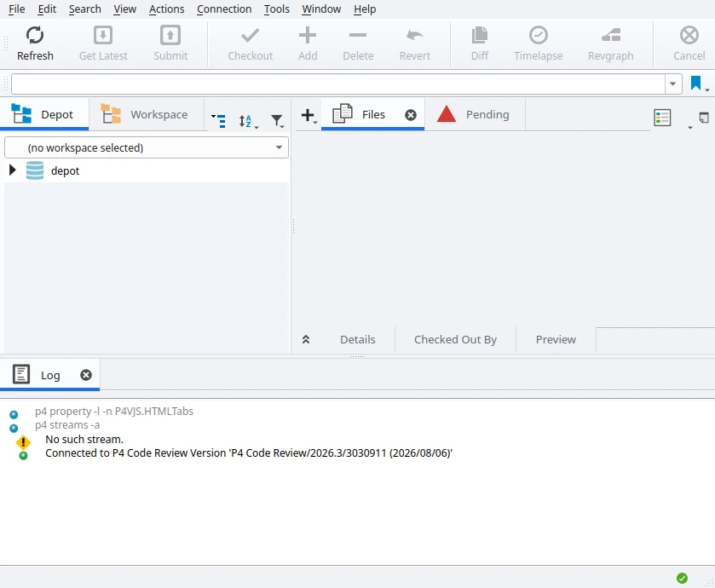Switch to the Workspace tab
Viewport: 715px width, 588px height.
tap(146, 114)
